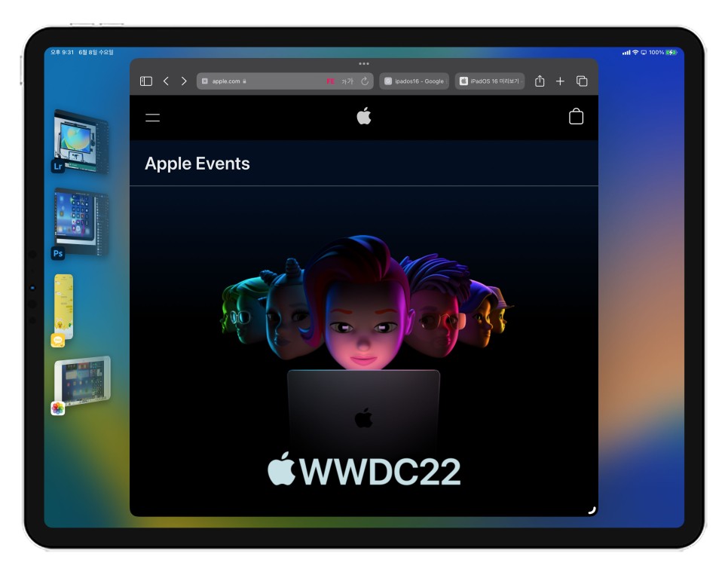Go back to previous page
The height and width of the screenshot is (575, 728).
(x=166, y=81)
